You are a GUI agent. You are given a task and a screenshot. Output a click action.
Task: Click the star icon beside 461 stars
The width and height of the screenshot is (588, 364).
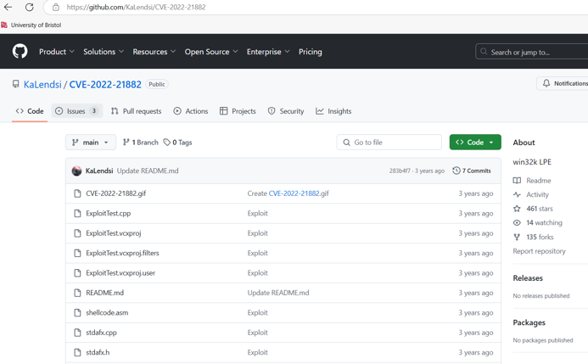pyautogui.click(x=517, y=209)
